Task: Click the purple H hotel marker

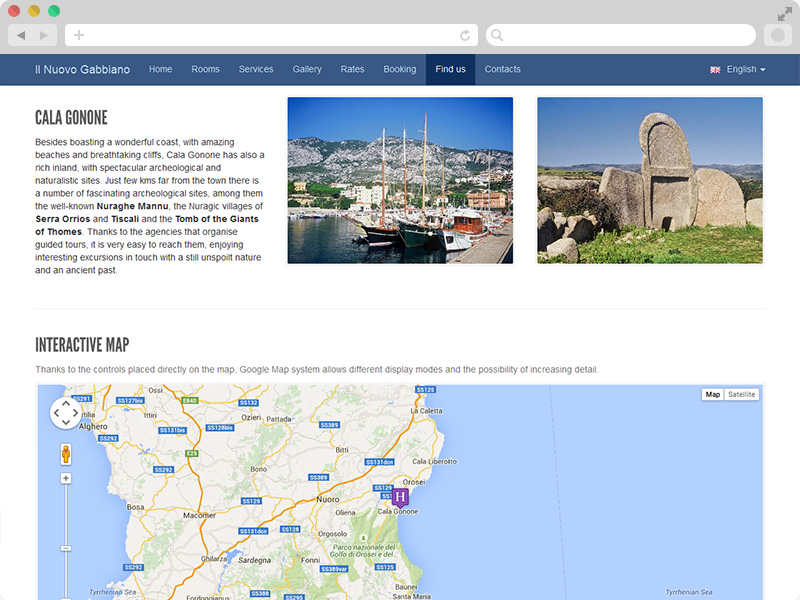Action: pos(400,497)
